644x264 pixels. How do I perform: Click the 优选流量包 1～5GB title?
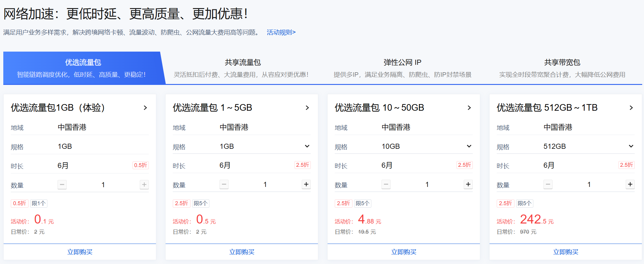212,108
